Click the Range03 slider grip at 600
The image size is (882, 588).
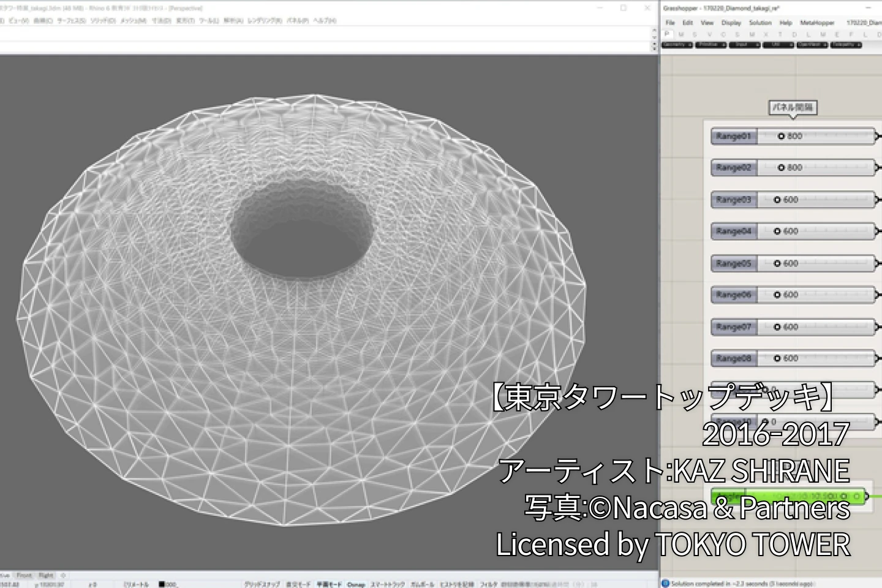click(778, 200)
